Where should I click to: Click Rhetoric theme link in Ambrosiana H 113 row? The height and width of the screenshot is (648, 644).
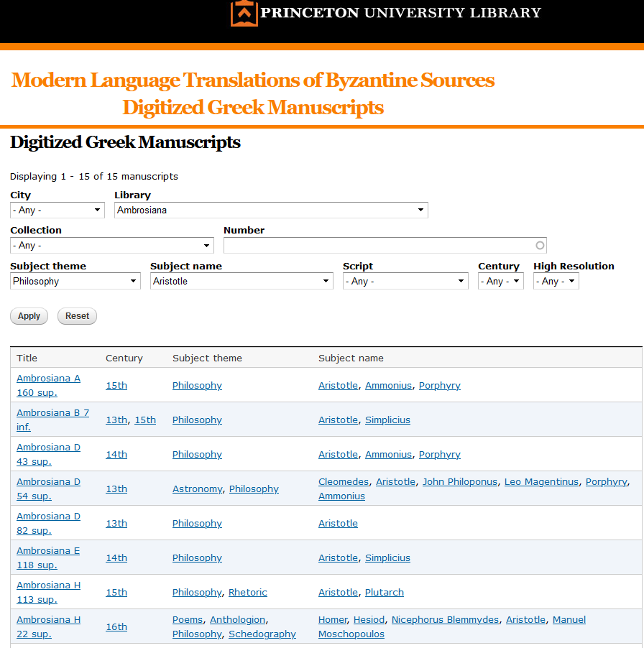(x=248, y=592)
